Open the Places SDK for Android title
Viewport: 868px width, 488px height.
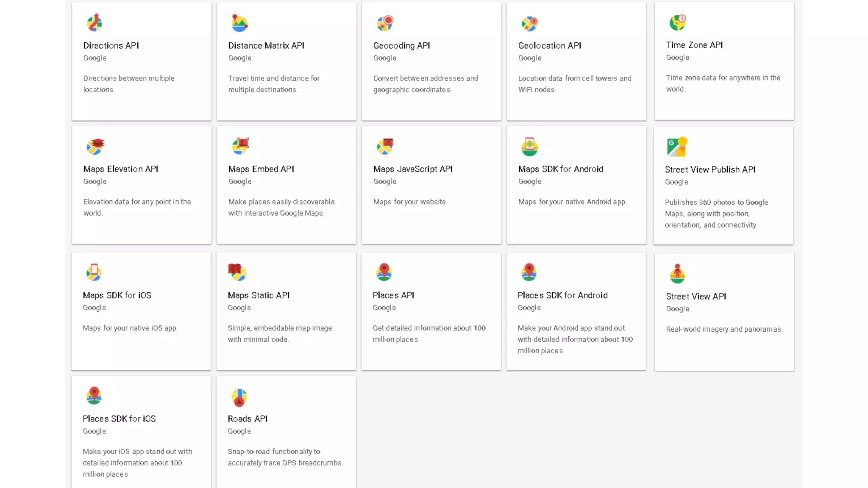[562, 295]
